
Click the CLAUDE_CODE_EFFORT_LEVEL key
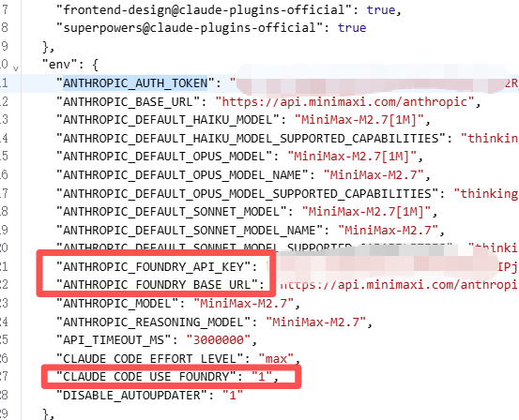(x=149, y=358)
